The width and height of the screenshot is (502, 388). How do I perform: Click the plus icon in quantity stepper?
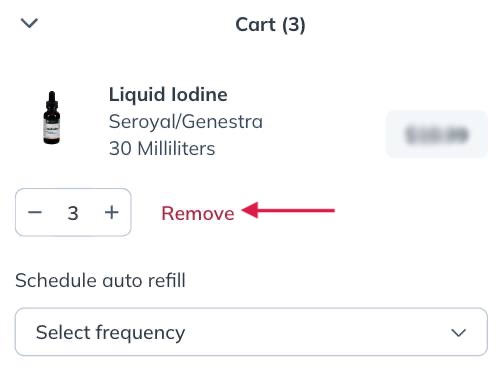coord(112,212)
